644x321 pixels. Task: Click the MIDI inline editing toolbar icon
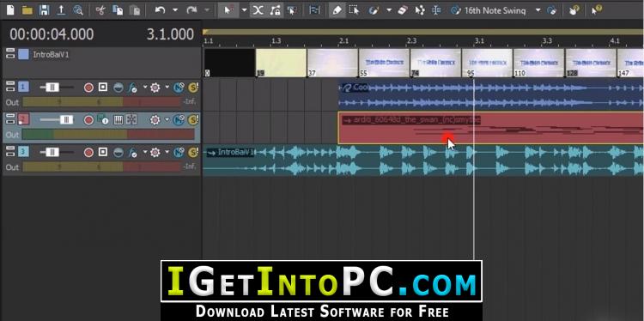tap(314, 10)
